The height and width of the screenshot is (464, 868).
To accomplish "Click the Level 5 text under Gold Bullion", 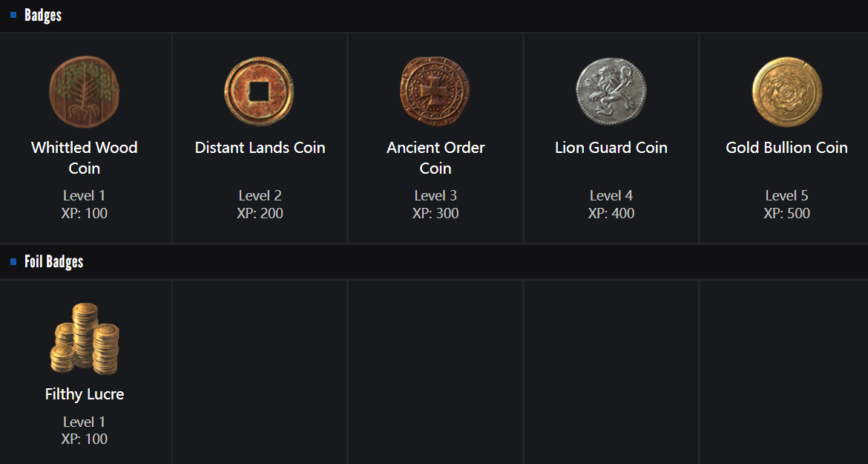I will click(x=786, y=195).
